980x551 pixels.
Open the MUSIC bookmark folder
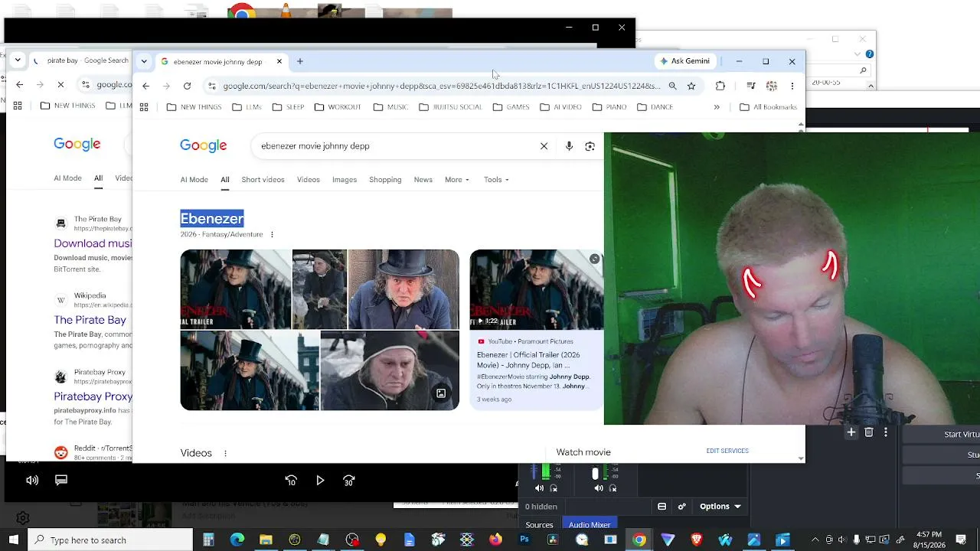click(390, 107)
